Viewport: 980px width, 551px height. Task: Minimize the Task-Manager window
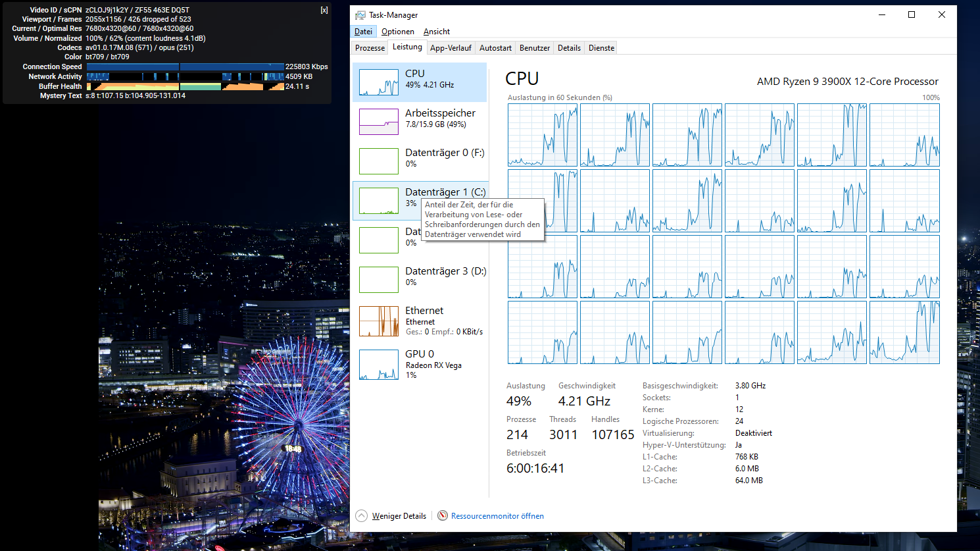coord(881,14)
